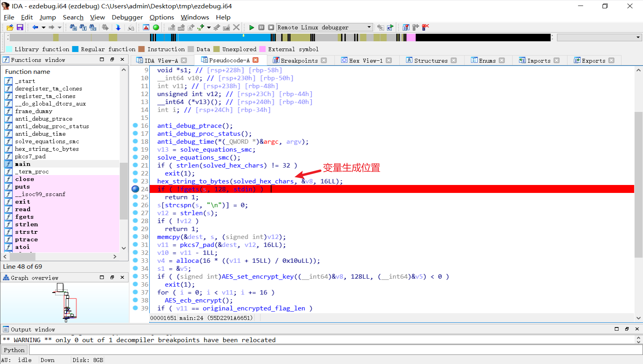Click the Python button in the output bar
The height and width of the screenshot is (364, 643).
point(14,350)
